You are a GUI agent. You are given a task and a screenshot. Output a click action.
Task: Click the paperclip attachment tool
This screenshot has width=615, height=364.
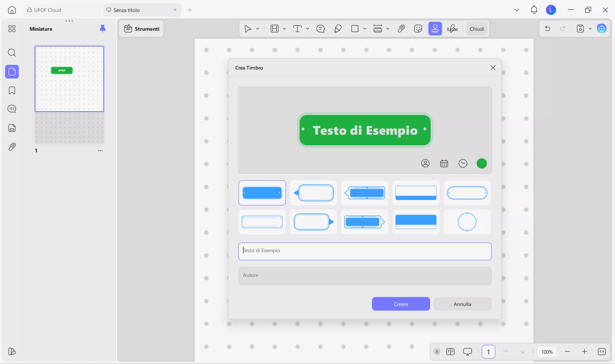(x=401, y=28)
